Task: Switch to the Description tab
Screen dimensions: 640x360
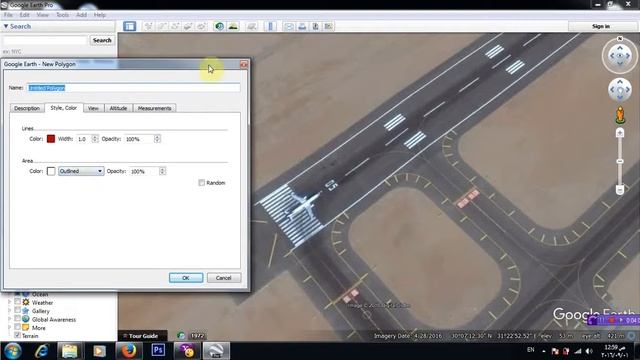Action: 27,108
